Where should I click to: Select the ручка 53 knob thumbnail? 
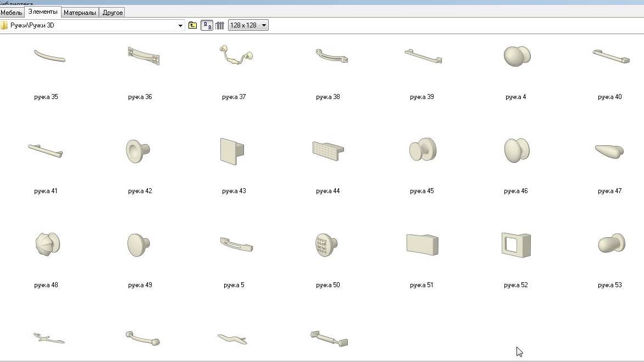pos(612,243)
